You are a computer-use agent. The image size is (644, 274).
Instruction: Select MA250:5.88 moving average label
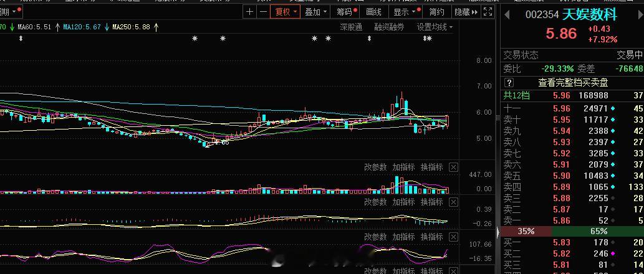(x=132, y=27)
